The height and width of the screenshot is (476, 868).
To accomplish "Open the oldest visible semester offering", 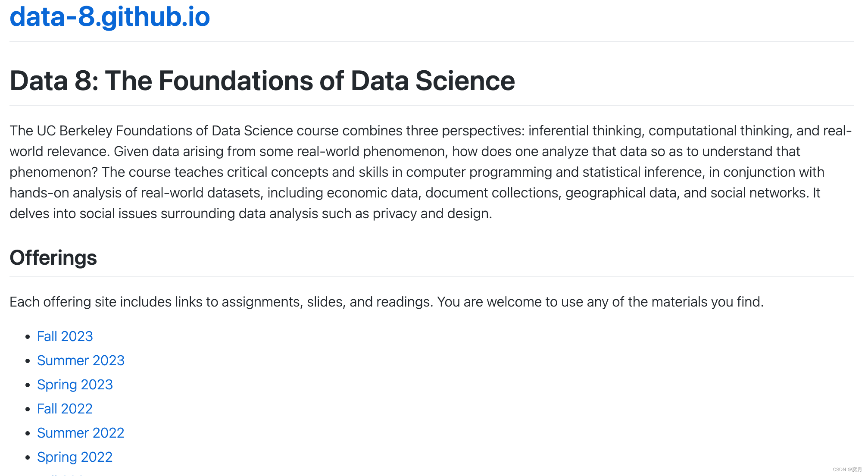I will tap(75, 457).
